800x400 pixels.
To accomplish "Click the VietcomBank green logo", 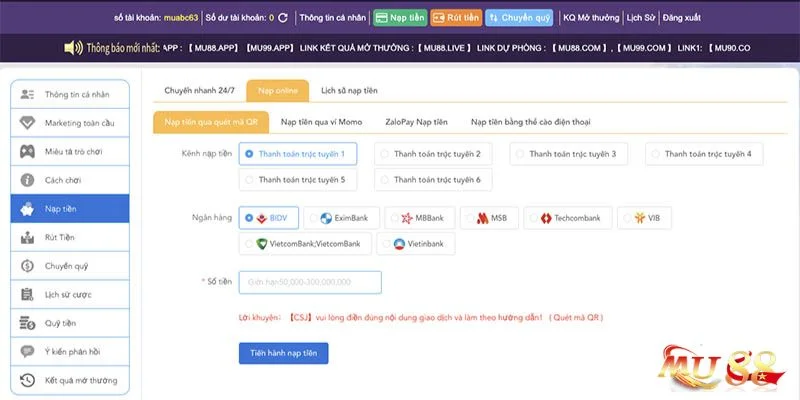I will click(262, 244).
